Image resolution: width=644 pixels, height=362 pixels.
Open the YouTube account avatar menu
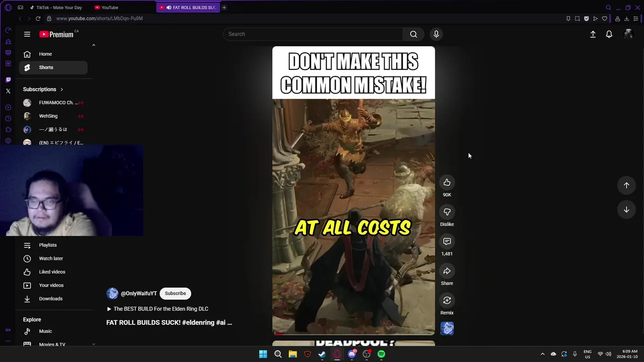coord(628,34)
